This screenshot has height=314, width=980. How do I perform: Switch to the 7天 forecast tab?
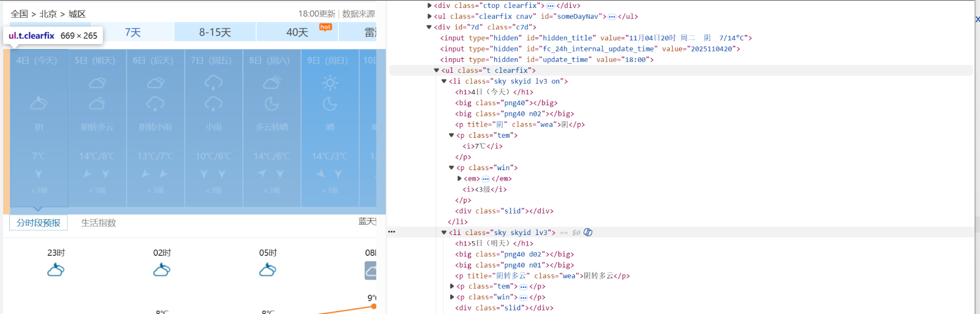133,32
